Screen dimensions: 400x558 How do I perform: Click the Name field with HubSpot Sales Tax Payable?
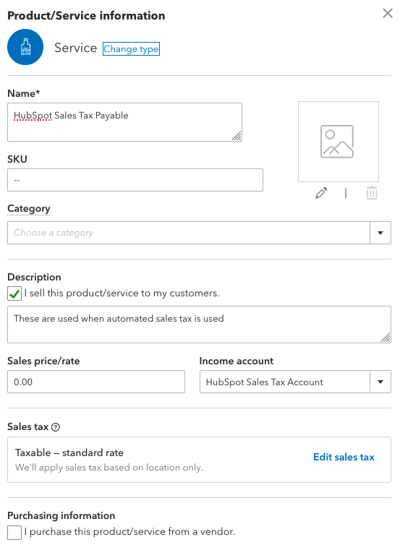pos(125,122)
